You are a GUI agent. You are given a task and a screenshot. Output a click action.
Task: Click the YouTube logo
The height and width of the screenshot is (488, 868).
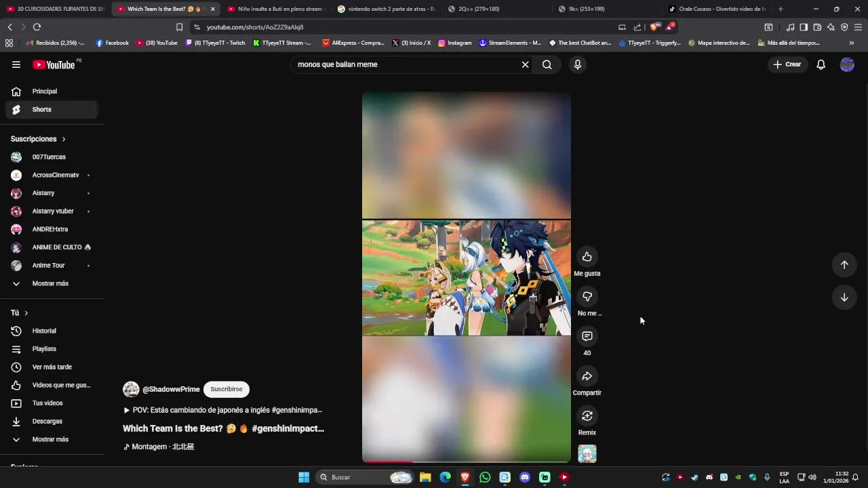(54, 64)
